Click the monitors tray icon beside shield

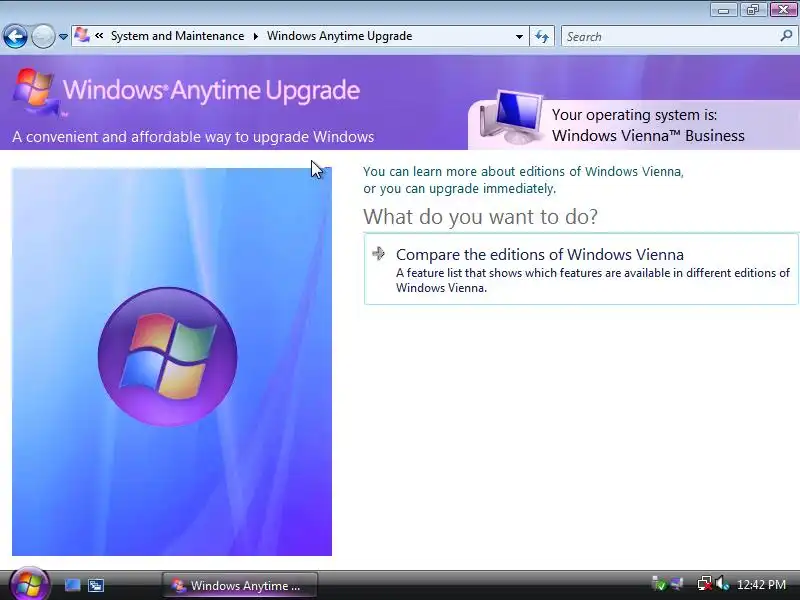677,584
